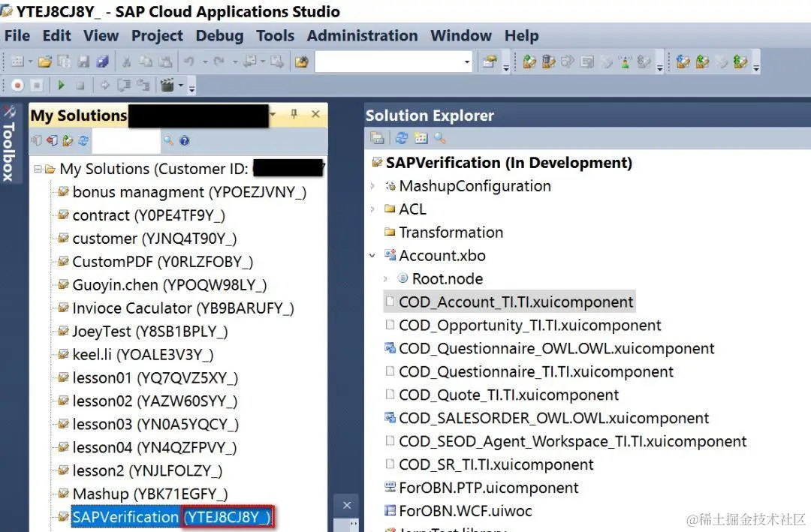This screenshot has width=811, height=532.
Task: Click the Open File folder icon
Action: [45, 62]
